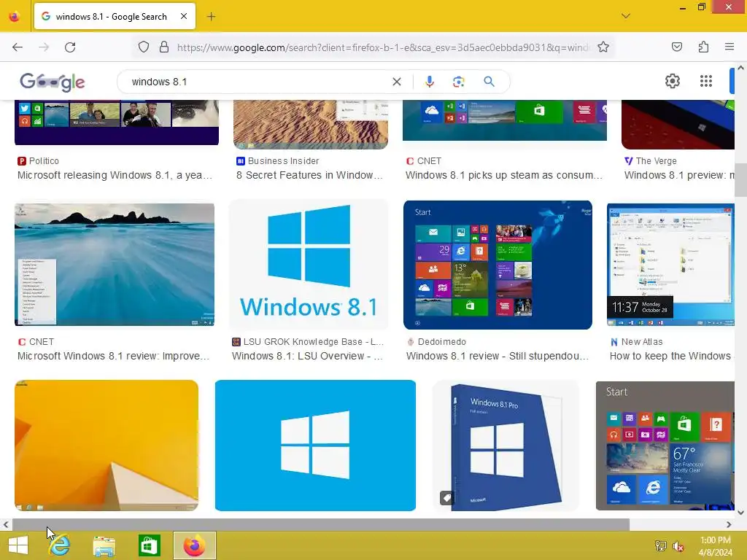Open Google quick settings gear
This screenshot has width=747, height=560.
point(672,82)
